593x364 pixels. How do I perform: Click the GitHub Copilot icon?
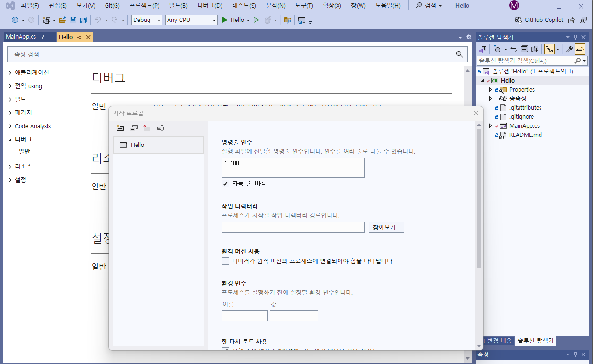pos(519,20)
